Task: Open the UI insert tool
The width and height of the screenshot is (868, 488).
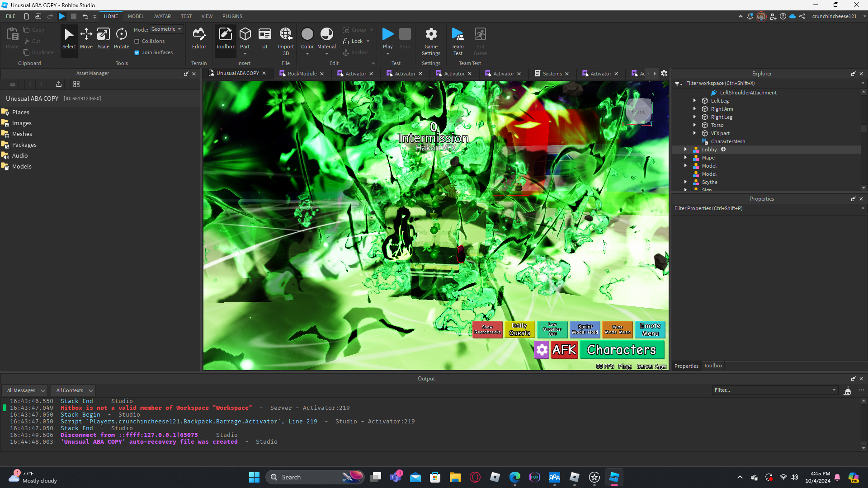Action: click(264, 38)
